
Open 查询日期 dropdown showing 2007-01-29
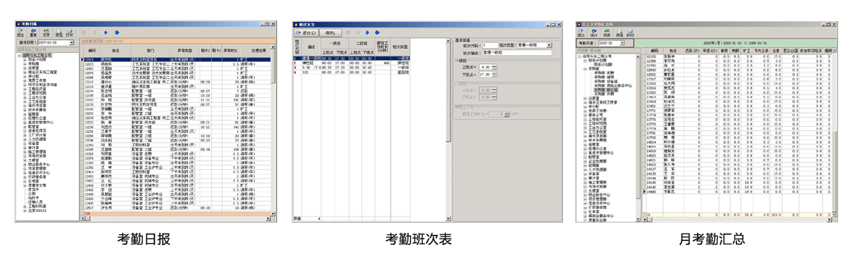tap(71, 43)
